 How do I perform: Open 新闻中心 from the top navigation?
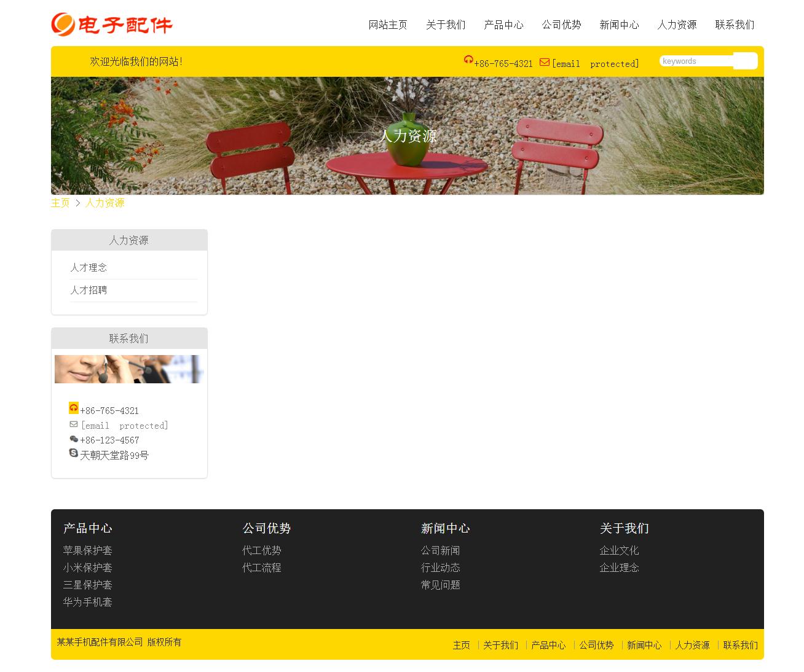619,25
